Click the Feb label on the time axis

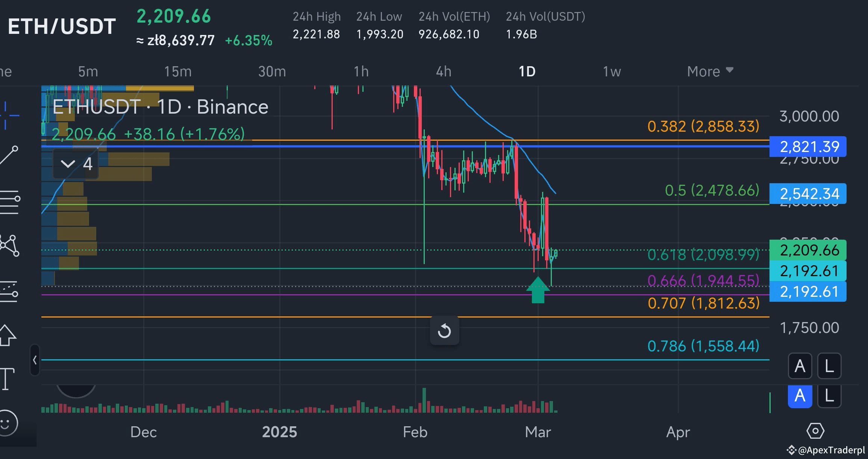(415, 432)
